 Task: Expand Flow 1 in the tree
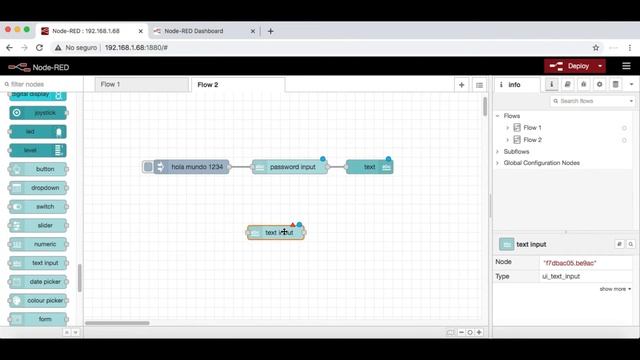tap(507, 128)
